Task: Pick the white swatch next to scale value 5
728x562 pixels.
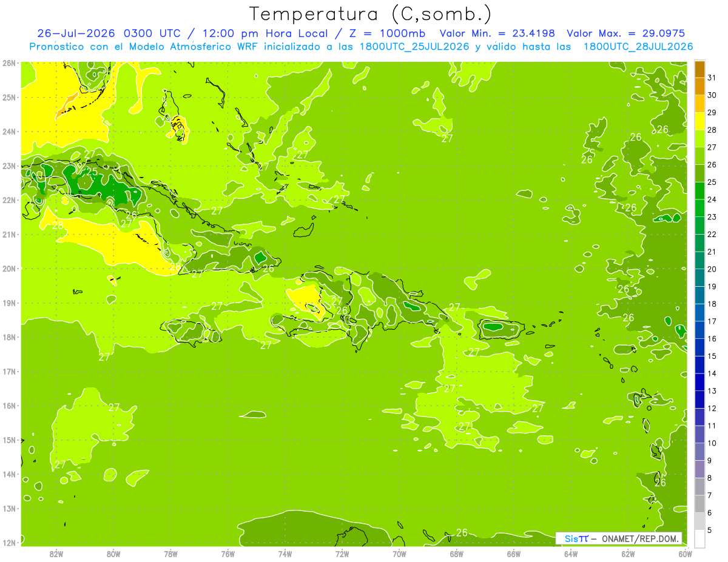Action: [x=699, y=538]
